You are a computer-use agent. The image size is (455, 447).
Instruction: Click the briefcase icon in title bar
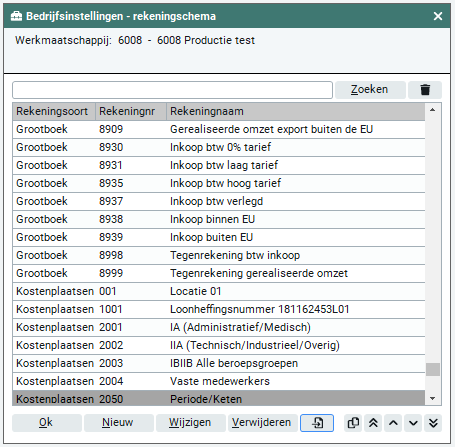tap(16, 16)
